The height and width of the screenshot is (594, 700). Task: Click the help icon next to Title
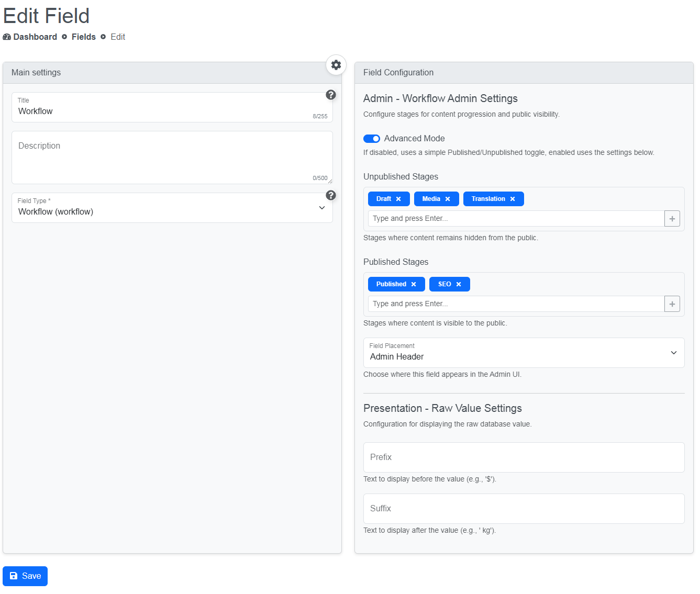pos(331,95)
